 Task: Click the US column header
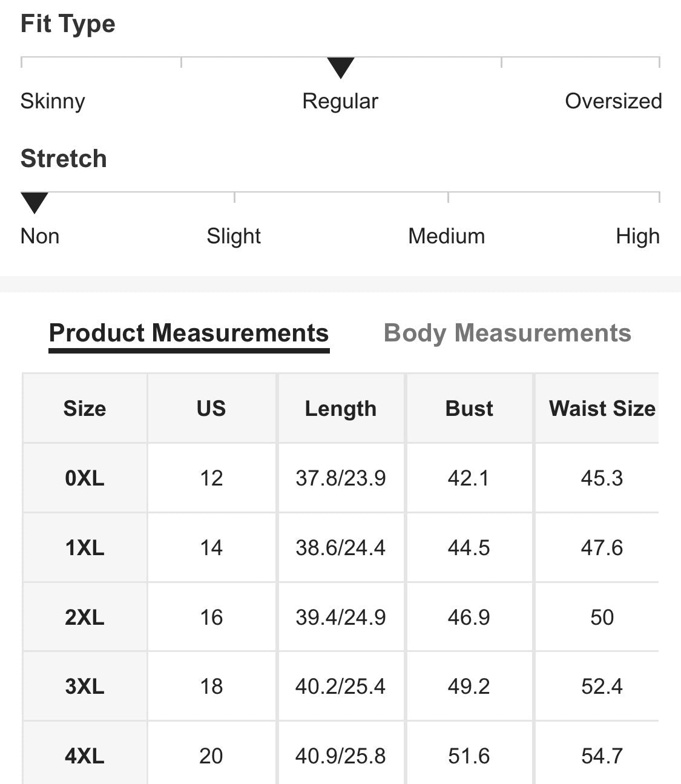[x=211, y=409]
